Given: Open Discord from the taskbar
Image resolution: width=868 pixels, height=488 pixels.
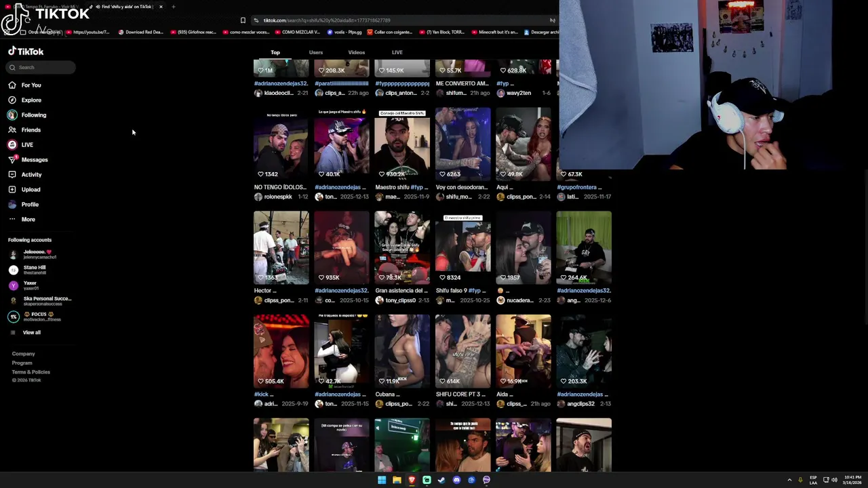Looking at the screenshot, I should (x=456, y=480).
